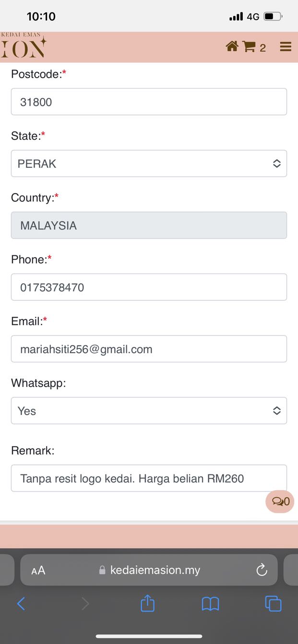The width and height of the screenshot is (298, 644).
Task: Reload page with Safari refresh icon
Action: tap(262, 570)
